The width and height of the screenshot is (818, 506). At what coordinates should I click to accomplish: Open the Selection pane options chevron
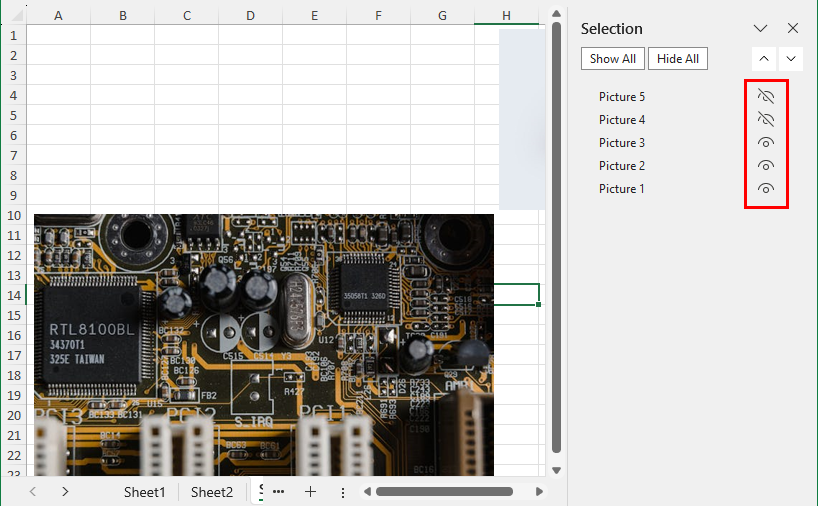tap(760, 28)
